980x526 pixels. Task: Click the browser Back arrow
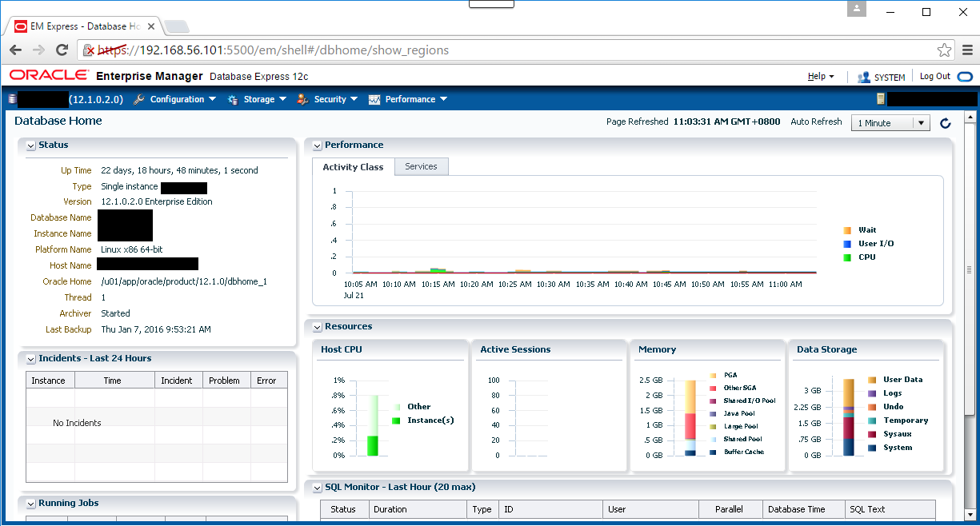pyautogui.click(x=15, y=50)
